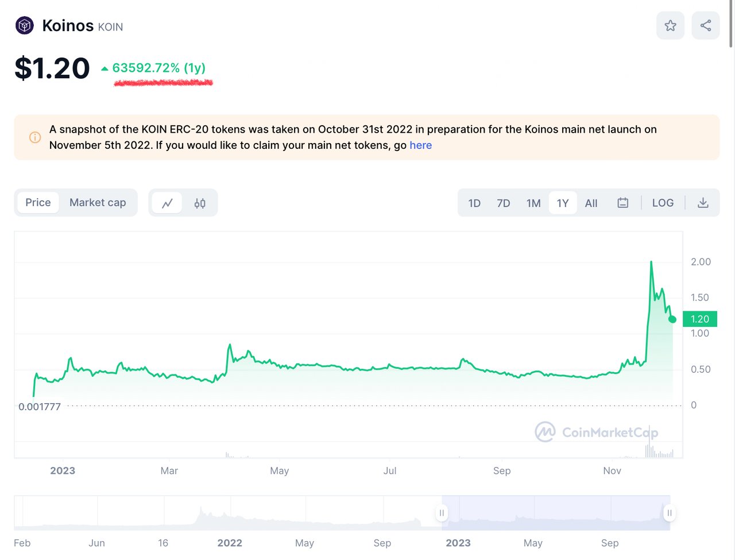
Task: Click the share icon button
Action: coord(706,25)
